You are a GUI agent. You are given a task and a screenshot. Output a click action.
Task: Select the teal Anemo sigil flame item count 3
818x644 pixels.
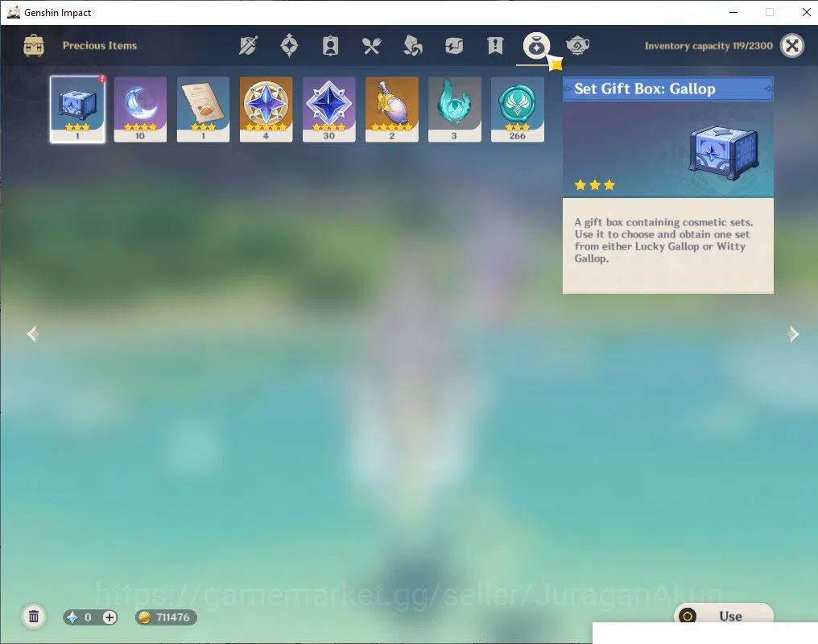(454, 109)
